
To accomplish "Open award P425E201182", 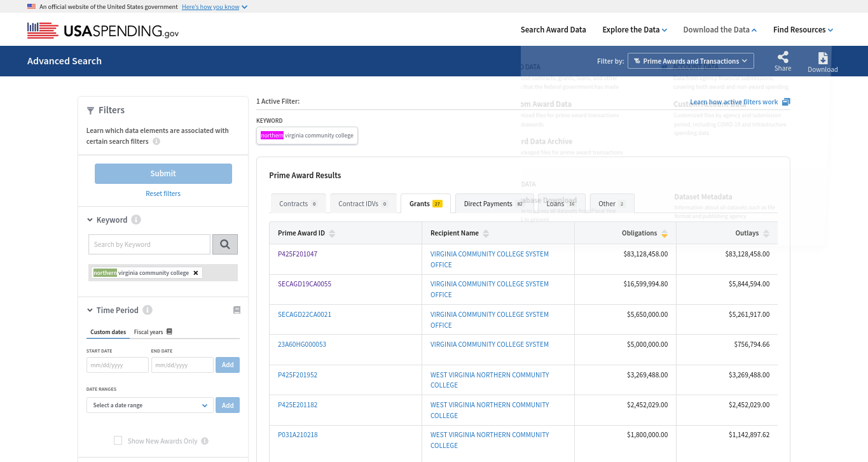I will (x=298, y=405).
